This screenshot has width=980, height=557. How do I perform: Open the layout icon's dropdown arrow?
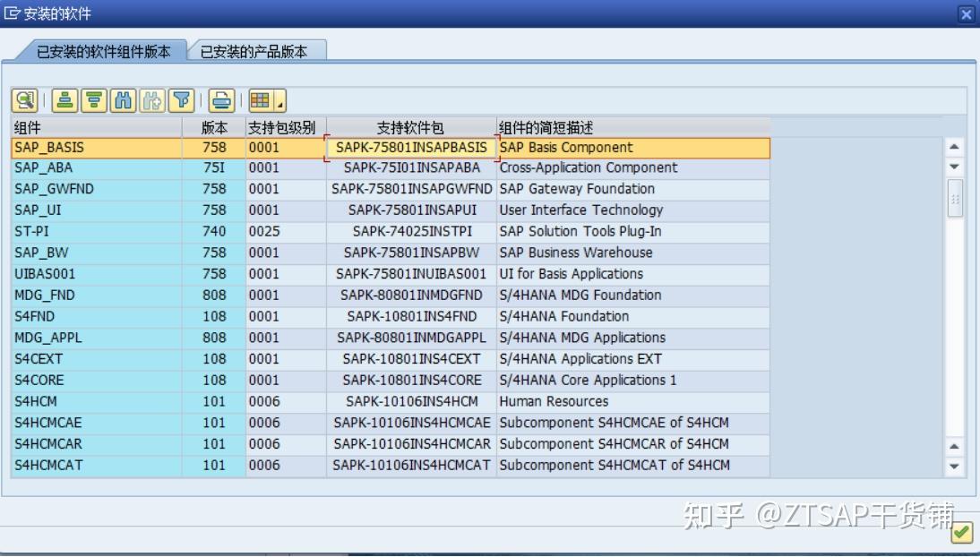(279, 101)
